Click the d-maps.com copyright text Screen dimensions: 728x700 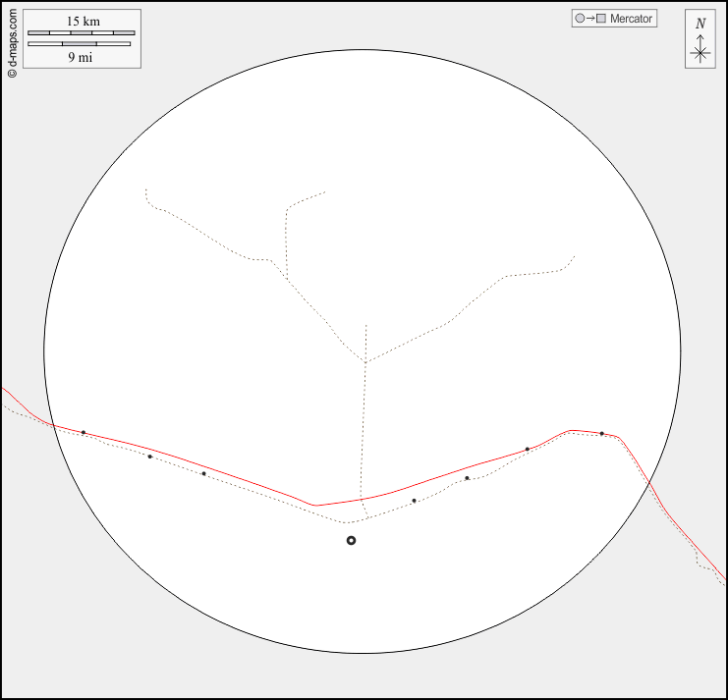(x=13, y=43)
